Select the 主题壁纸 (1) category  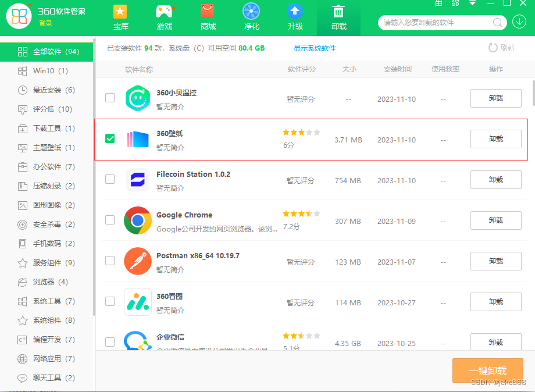click(47, 148)
